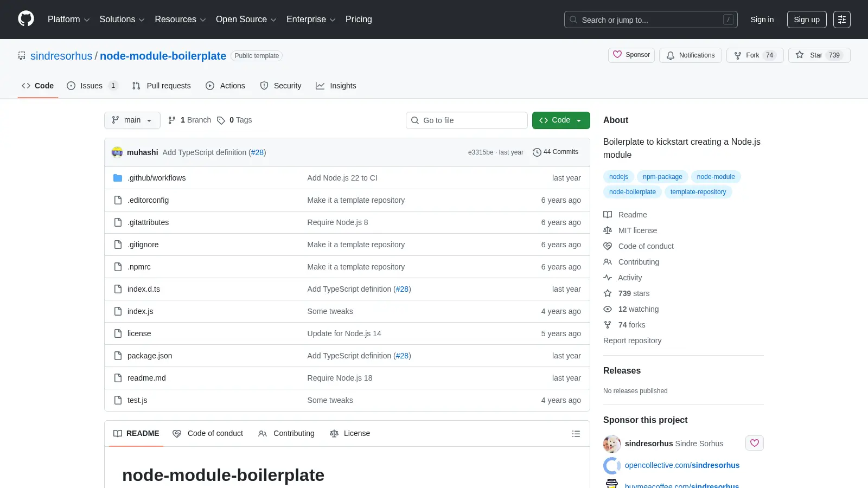Click the file icon next to license
The width and height of the screenshot is (868, 488).
118,333
